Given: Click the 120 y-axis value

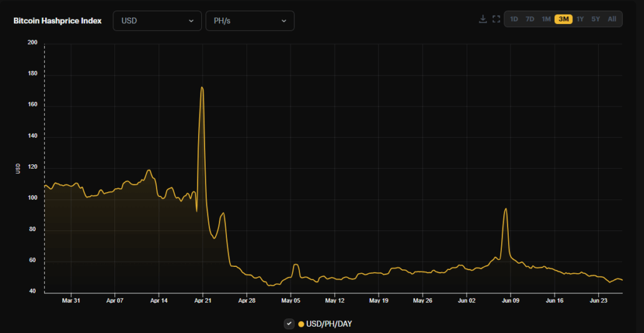Looking at the screenshot, I should pyautogui.click(x=33, y=167).
